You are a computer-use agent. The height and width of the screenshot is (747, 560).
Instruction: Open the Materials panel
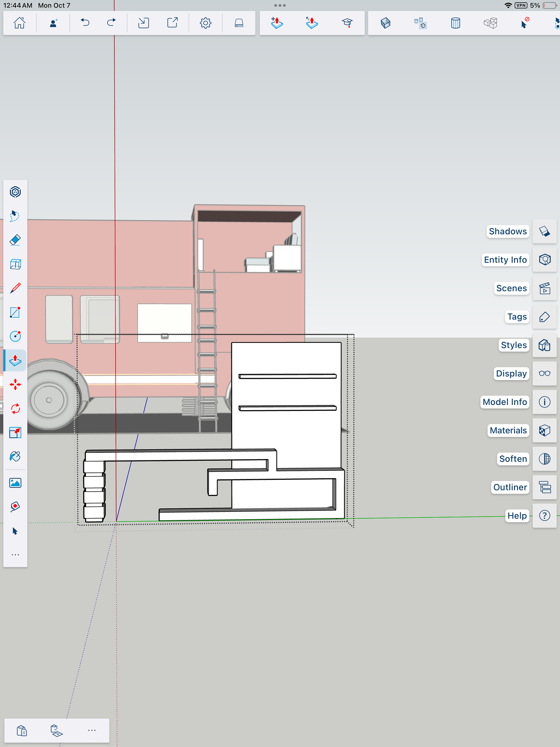[x=545, y=430]
